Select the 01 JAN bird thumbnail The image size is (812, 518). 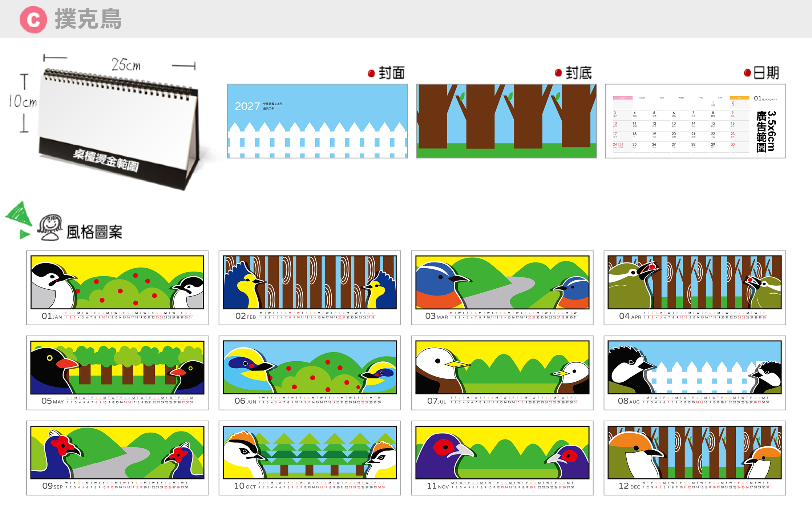point(117,288)
